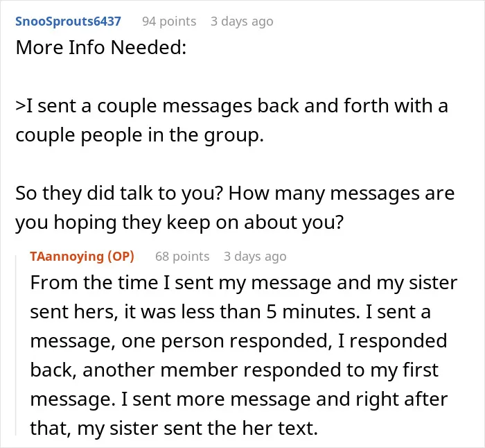Click the final line my sister sent the her text.

click(x=174, y=429)
